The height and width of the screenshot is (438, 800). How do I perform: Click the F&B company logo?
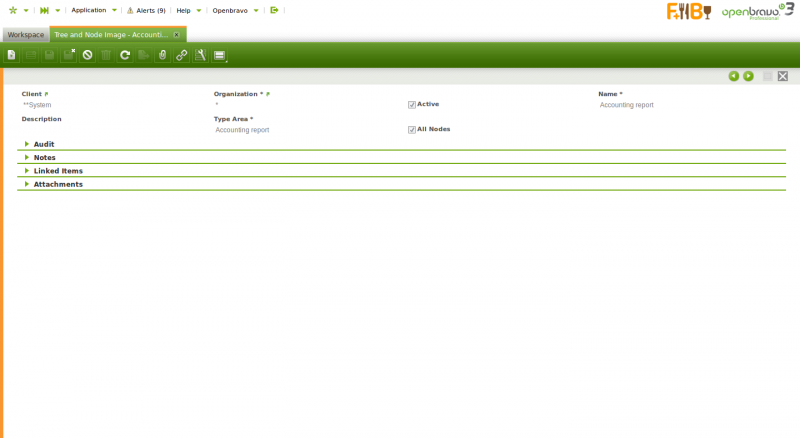(689, 11)
